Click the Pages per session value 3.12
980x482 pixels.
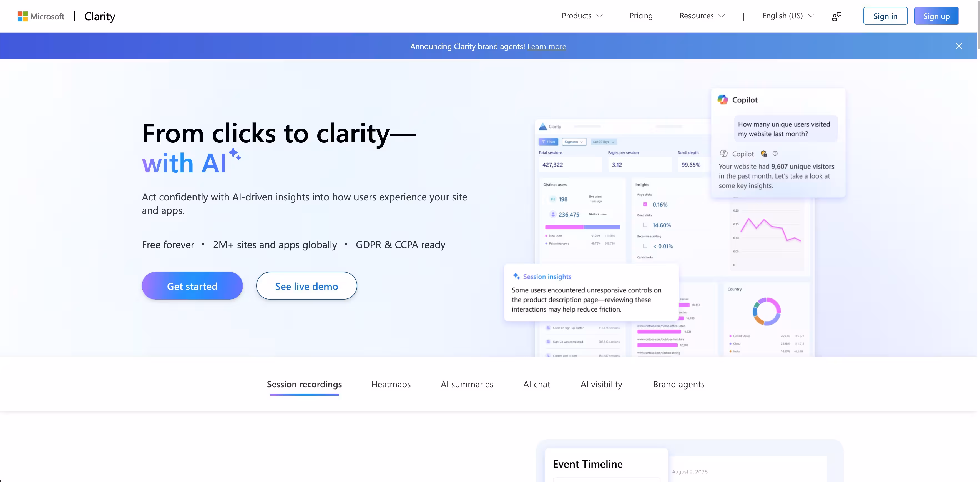click(x=617, y=165)
